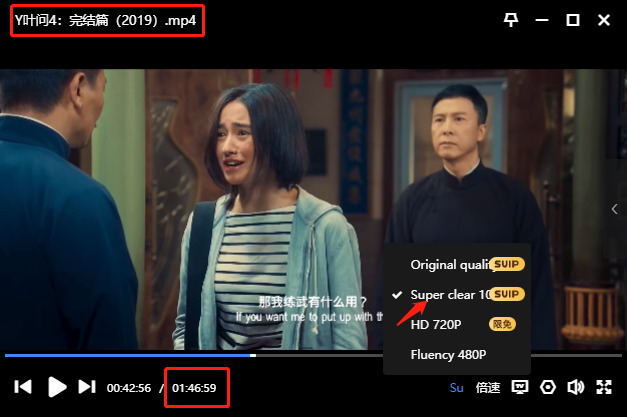Click the total duration 01:46:59
Image resolution: width=627 pixels, height=417 pixels.
click(194, 388)
